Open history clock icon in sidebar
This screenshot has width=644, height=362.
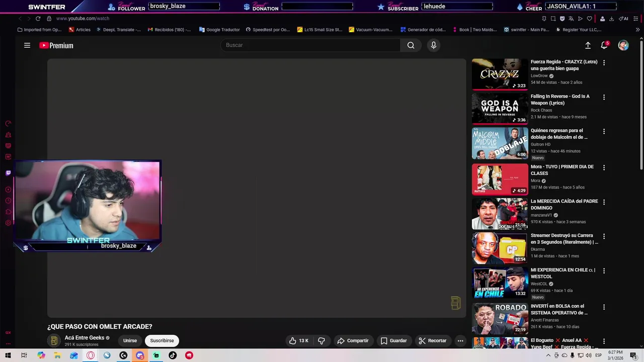point(8,201)
